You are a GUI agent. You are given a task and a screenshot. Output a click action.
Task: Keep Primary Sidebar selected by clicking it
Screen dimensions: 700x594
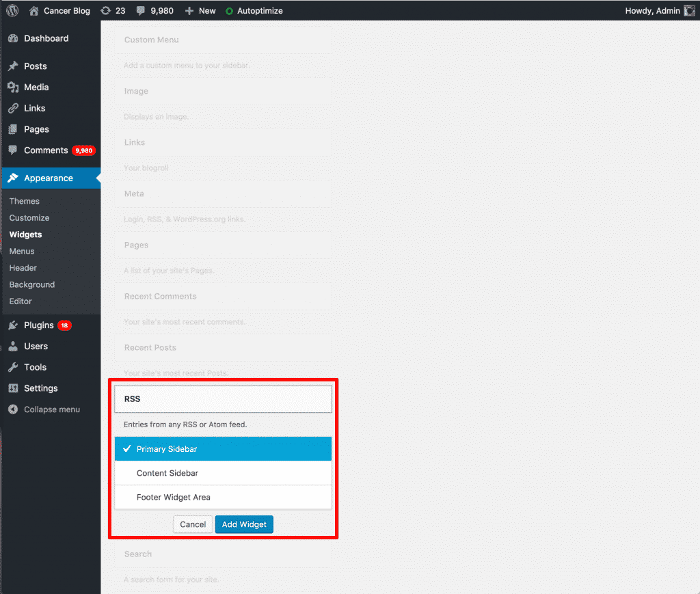coord(222,448)
